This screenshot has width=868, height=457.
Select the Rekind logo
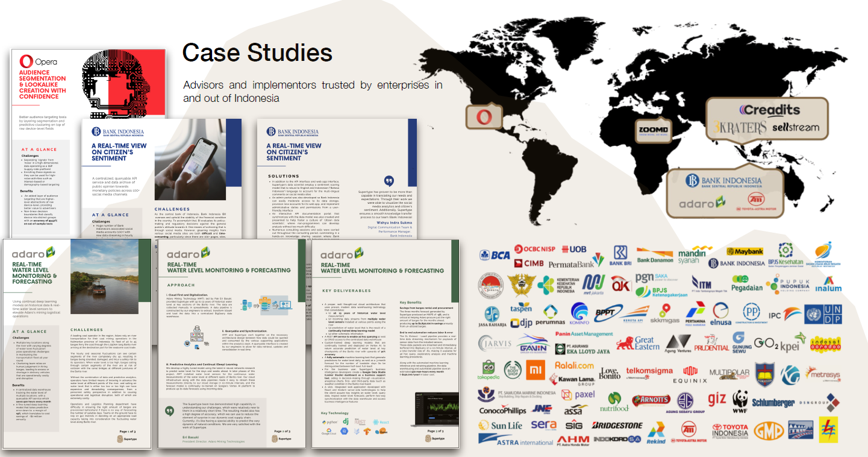[x=655, y=433]
